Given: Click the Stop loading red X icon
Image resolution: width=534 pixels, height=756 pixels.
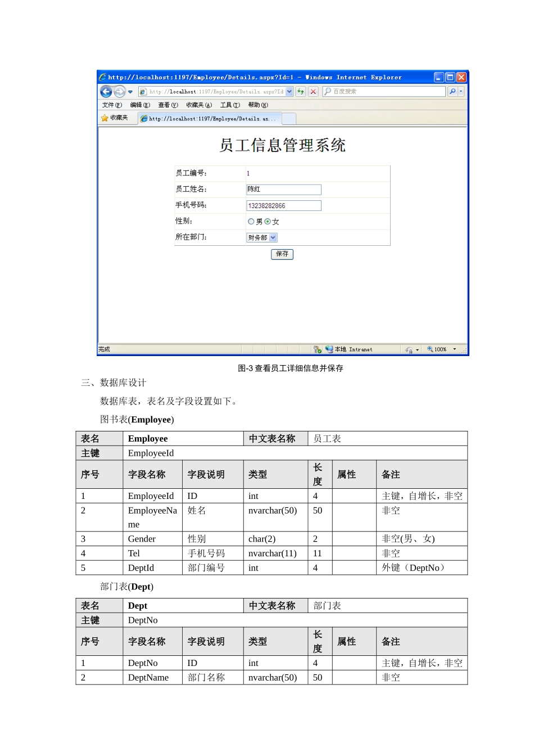Looking at the screenshot, I should (x=313, y=91).
